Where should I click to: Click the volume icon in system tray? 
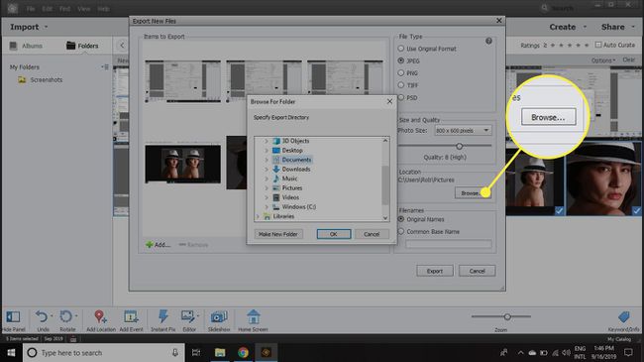566,352
